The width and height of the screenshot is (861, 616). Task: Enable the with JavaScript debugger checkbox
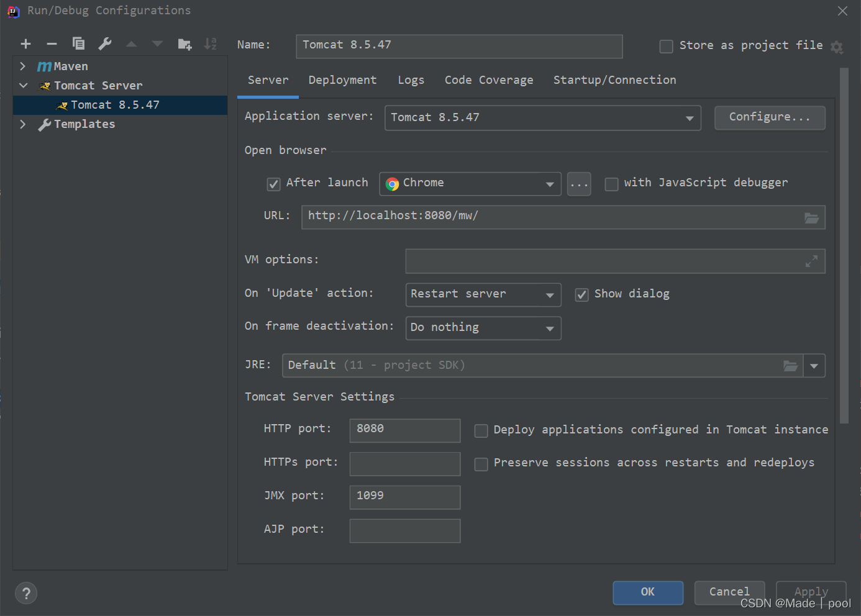611,184
